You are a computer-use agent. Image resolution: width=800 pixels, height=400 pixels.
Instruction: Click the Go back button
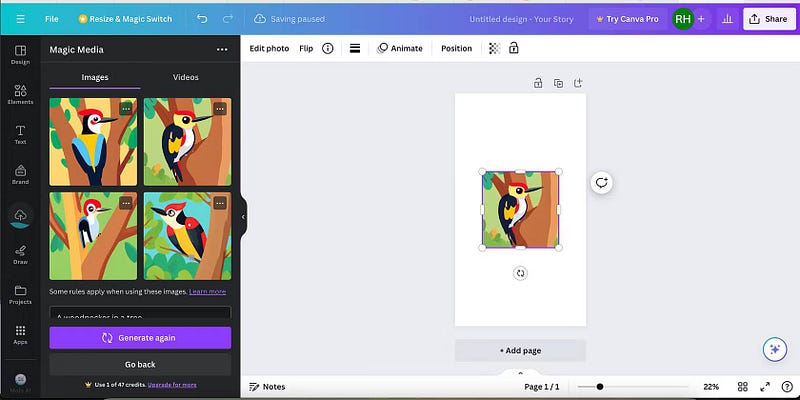(140, 364)
